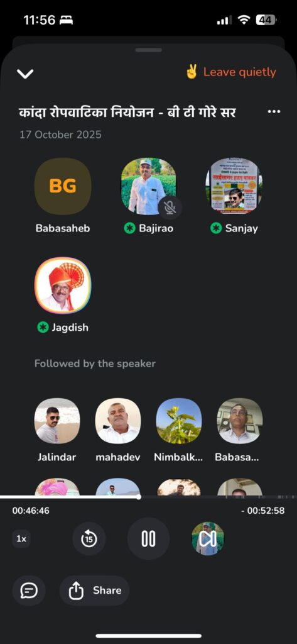Image resolution: width=297 pixels, height=644 pixels.
Task: Open Babasaheb's BG avatar profile
Action: pyautogui.click(x=63, y=186)
